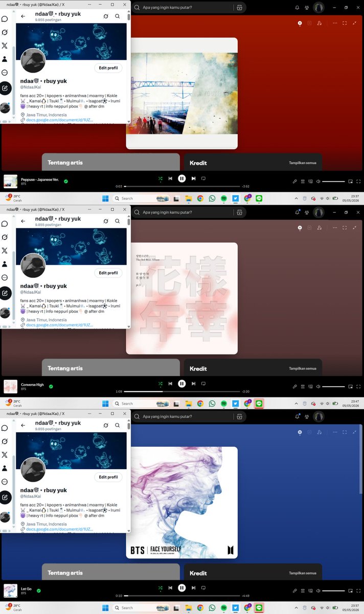Viewport: 364px width, 614px height.
Task: Click Tampilkan semua in Kredit card under Let Go
Action: pyautogui.click(x=303, y=573)
